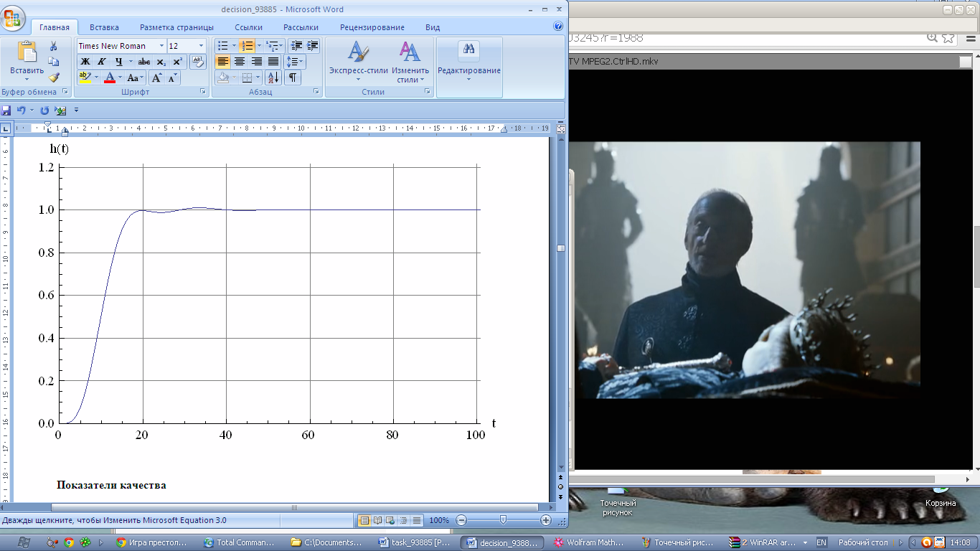Align paragraph text right
980x551 pixels.
click(256, 62)
